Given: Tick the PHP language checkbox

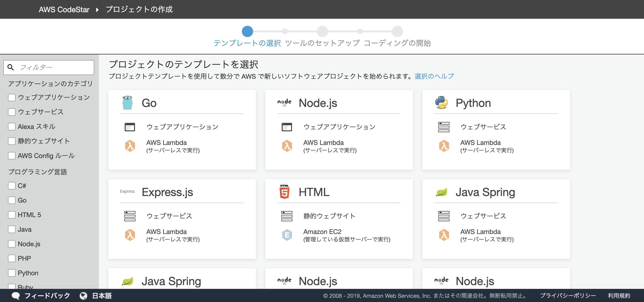Looking at the screenshot, I should (x=12, y=258).
